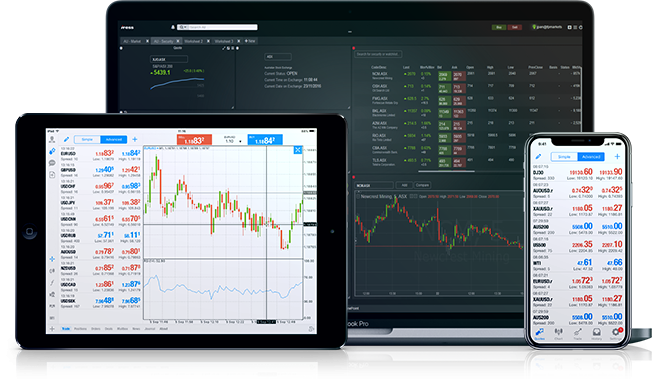The width and height of the screenshot is (652, 383).
Task: Click the green Buy button on laptop
Action: tap(499, 27)
